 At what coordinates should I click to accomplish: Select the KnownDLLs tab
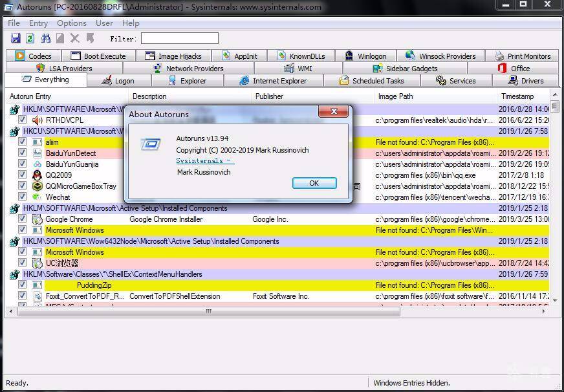(x=301, y=56)
